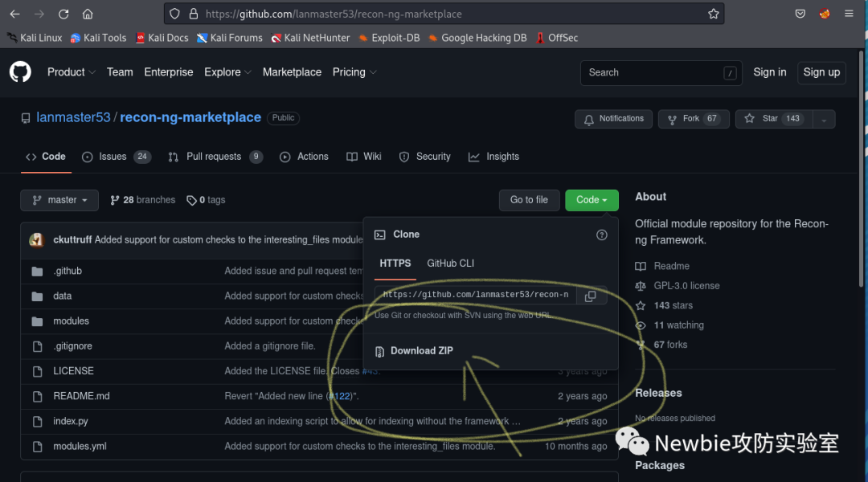Click the ckuttruff avatar thumbnail

[36, 239]
